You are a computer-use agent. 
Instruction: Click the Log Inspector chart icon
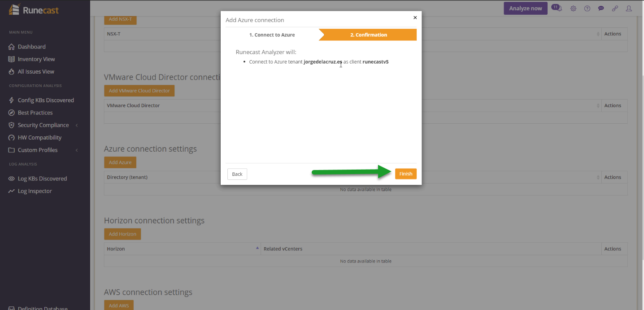tap(12, 191)
